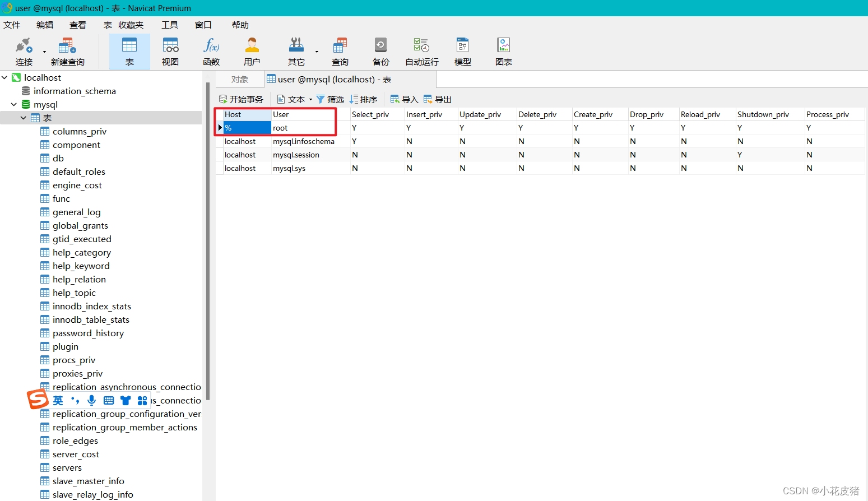Open the 帮助 menu
Screen dimensions: 868x501
click(x=240, y=25)
